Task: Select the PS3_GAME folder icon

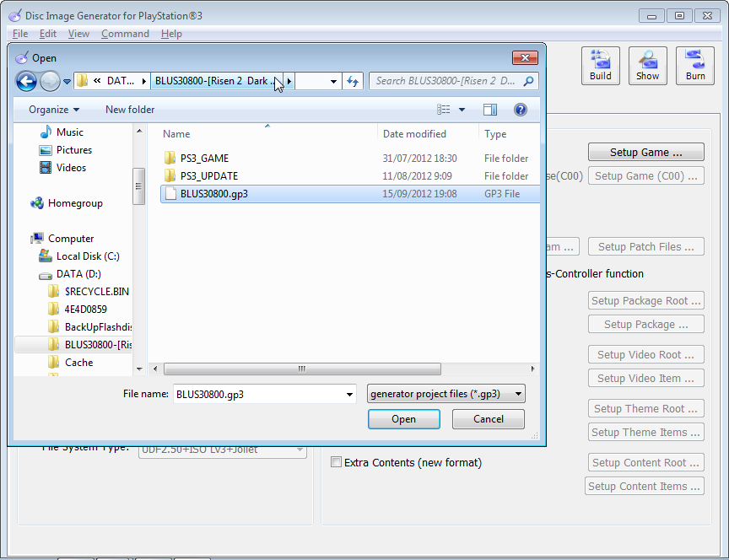Action: (170, 158)
